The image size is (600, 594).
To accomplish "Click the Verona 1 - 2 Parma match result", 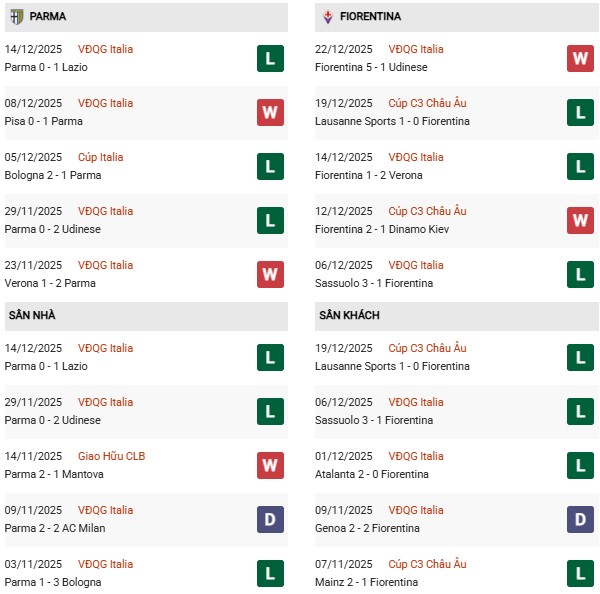I will pyautogui.click(x=52, y=283).
